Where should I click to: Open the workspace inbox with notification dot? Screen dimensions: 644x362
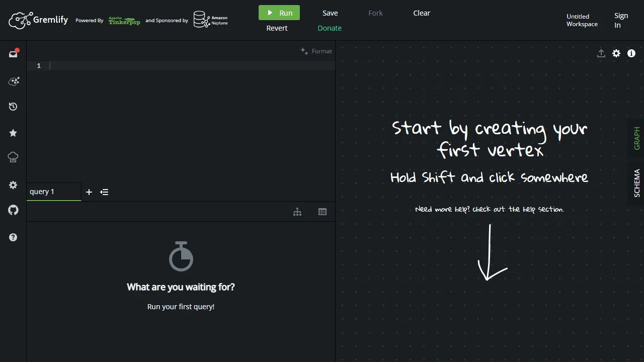13,53
